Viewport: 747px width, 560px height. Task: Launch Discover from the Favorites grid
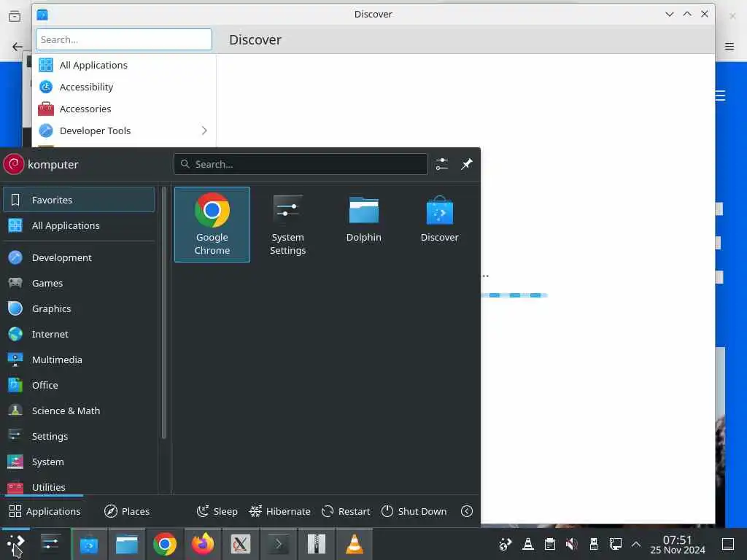[x=439, y=225]
